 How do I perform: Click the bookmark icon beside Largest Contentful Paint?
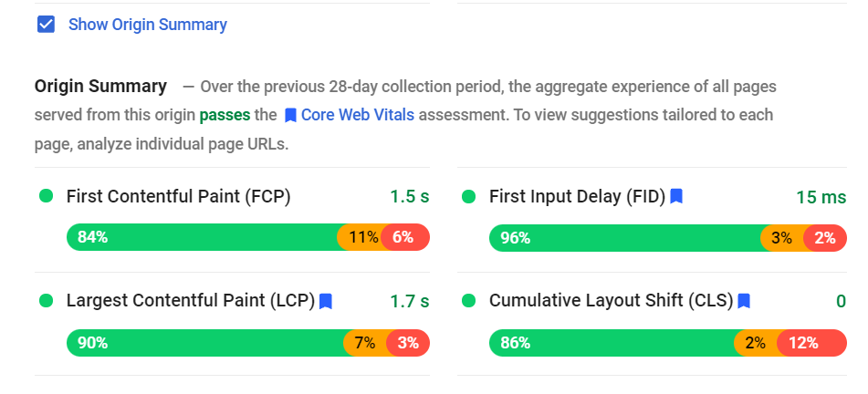326,301
